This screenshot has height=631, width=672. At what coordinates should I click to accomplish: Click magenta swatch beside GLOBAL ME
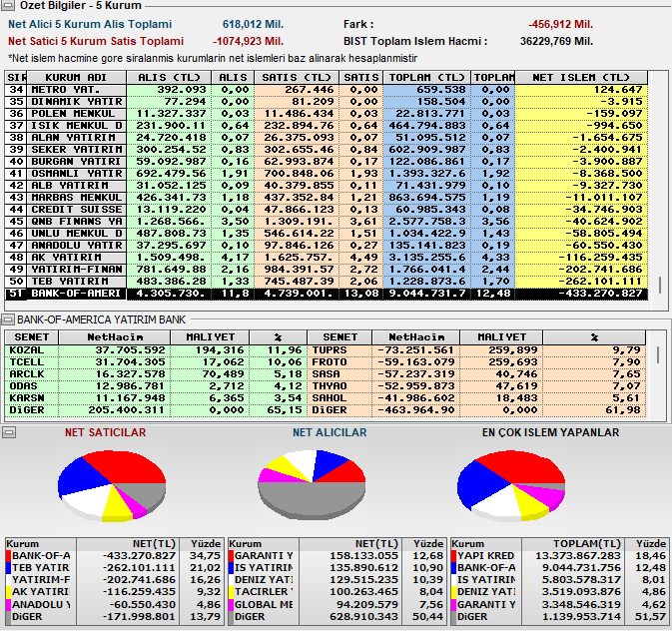coord(231,605)
